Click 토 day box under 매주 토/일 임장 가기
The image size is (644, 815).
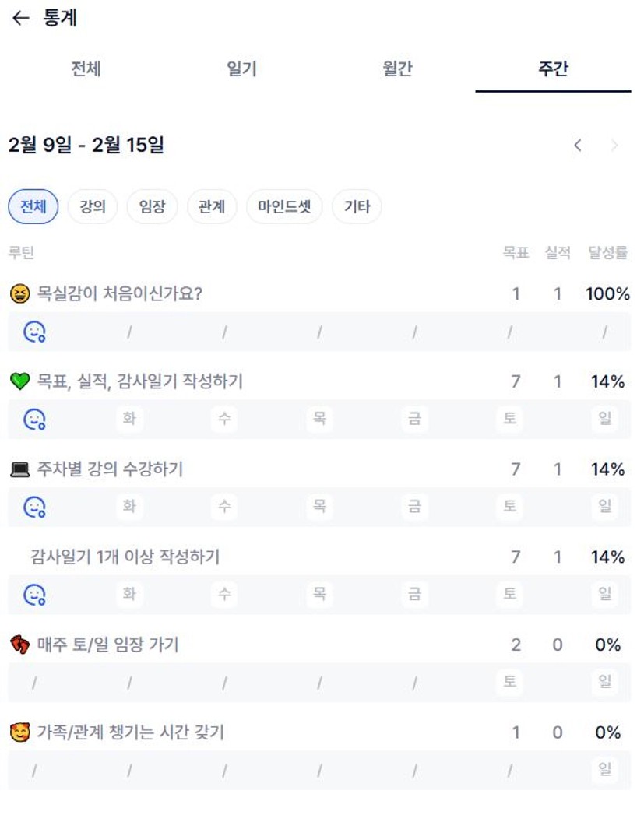pyautogui.click(x=509, y=682)
